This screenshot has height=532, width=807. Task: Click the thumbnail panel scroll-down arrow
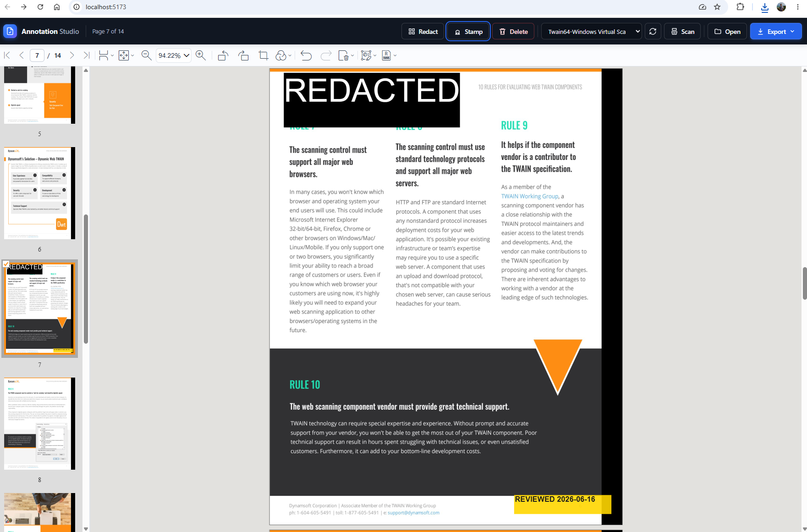[x=86, y=529]
